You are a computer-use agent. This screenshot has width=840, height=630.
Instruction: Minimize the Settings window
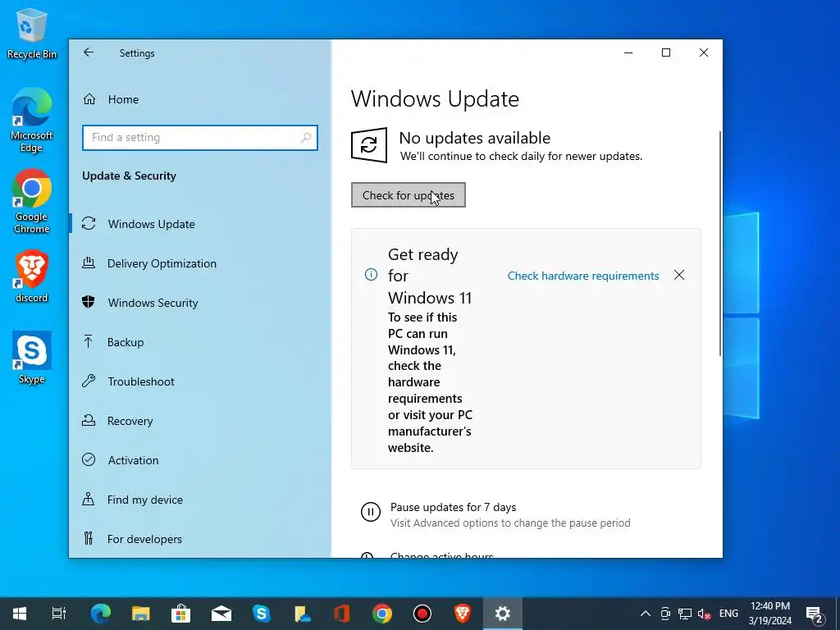[628, 52]
